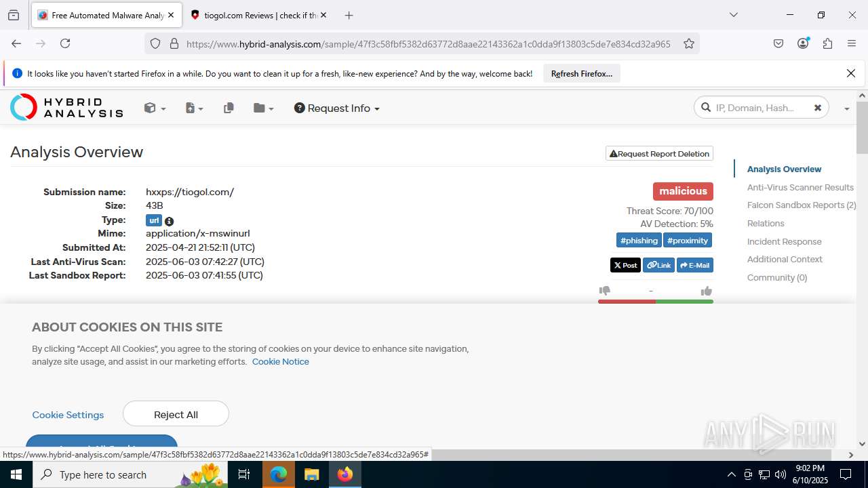The width and height of the screenshot is (868, 488).
Task: Click the url type info icon
Action: point(169,221)
